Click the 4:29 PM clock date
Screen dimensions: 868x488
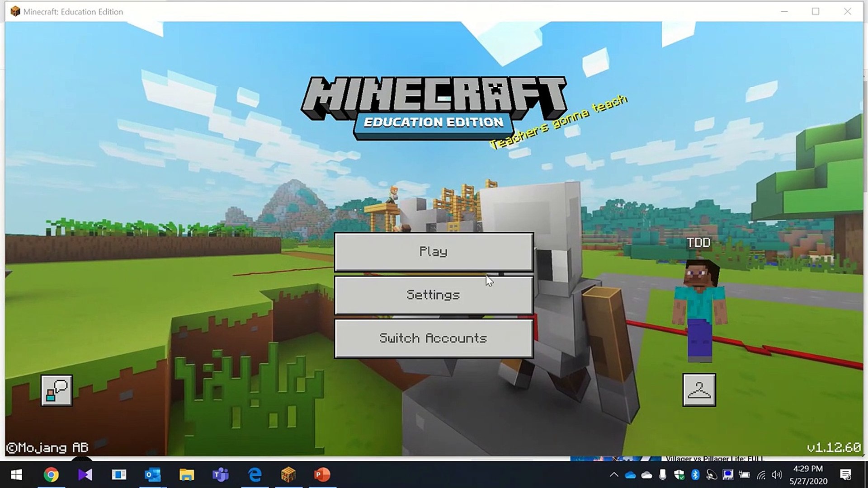pos(808,475)
